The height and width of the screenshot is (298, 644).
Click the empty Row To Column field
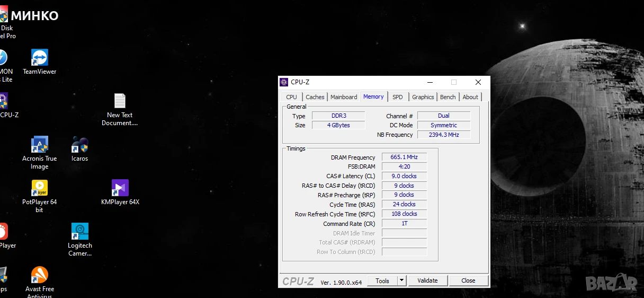coord(404,252)
